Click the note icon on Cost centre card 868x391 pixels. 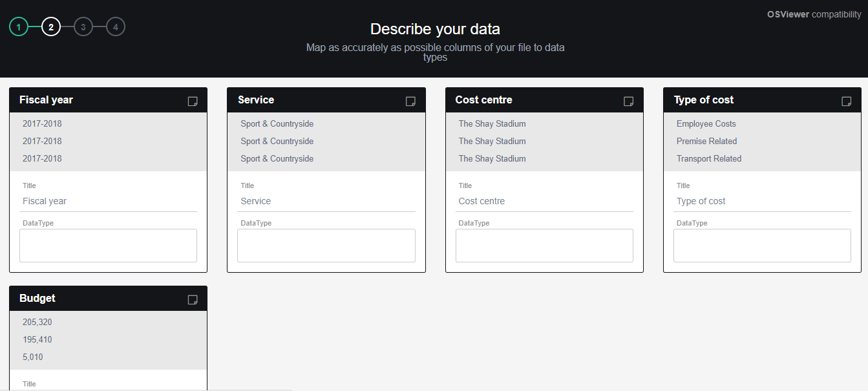tap(628, 101)
